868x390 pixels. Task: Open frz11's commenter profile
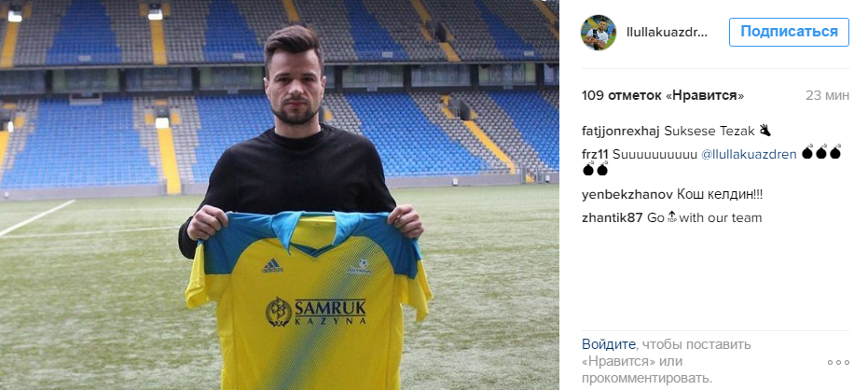point(595,154)
